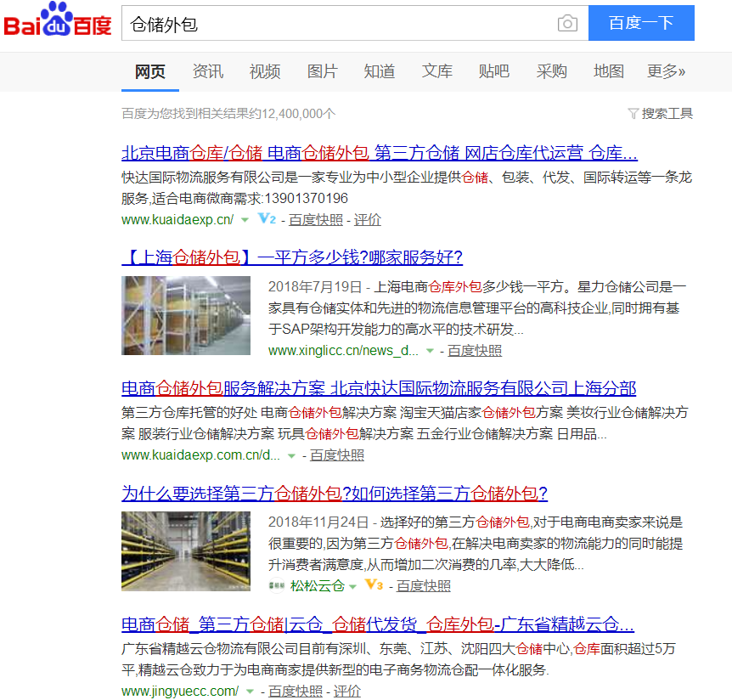Viewport: 732px width, 700px height.
Task: Visit the www.kuaidaexp.com.cn/d... URL link
Action: point(200,454)
